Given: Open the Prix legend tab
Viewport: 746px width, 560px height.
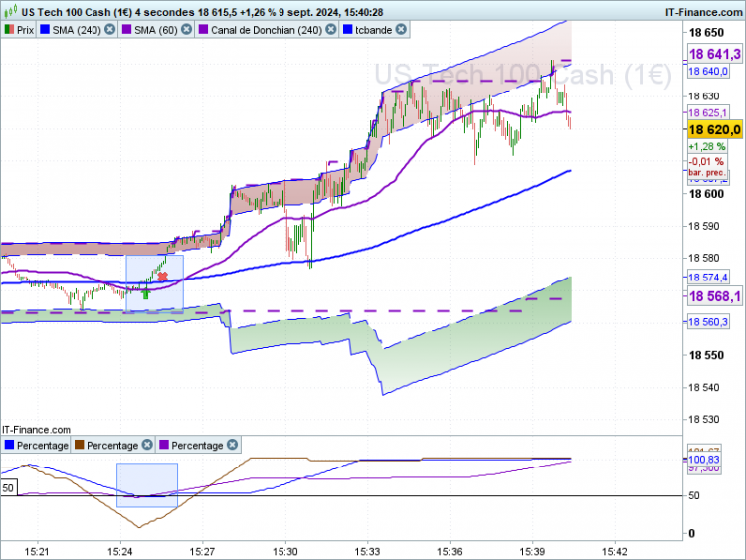Looking at the screenshot, I should point(23,30).
